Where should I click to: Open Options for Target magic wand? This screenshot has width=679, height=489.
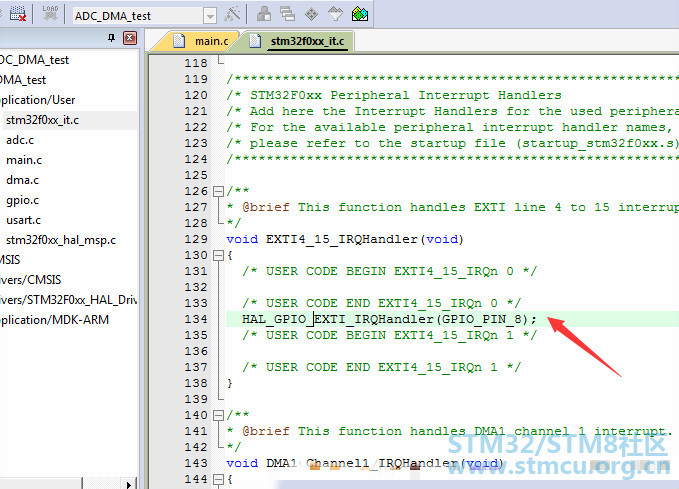pos(232,14)
